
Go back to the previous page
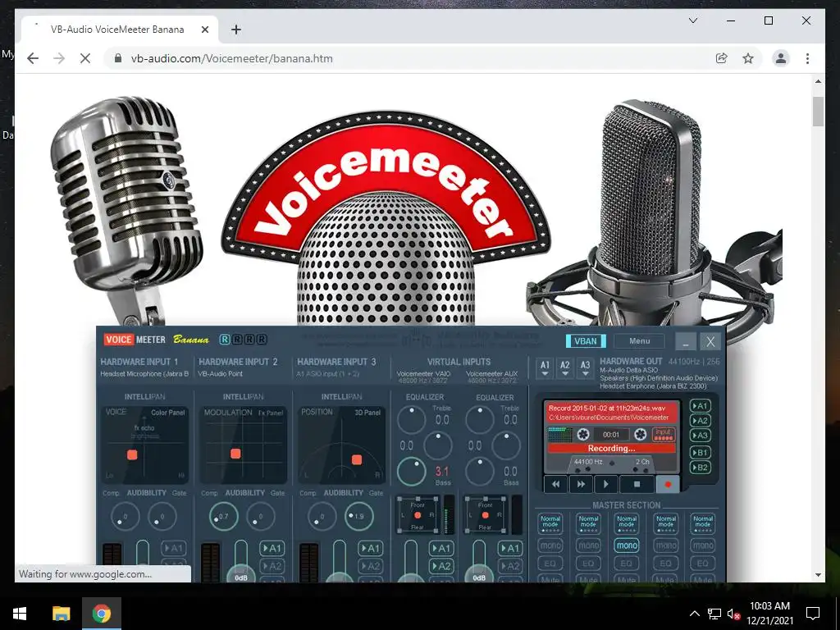(33, 58)
